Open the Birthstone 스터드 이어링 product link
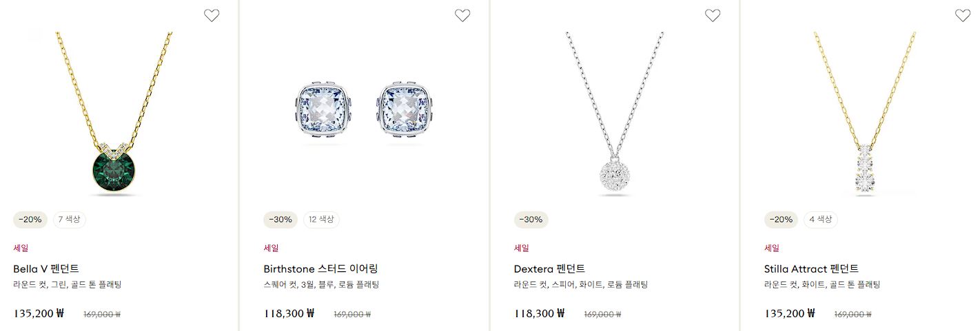Screen dimensions: 980x331 pos(320,268)
